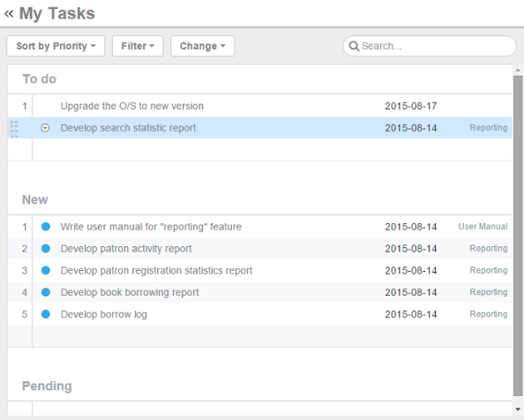The height and width of the screenshot is (420, 524).
Task: Collapse the My Tasks panel with the double-chevron icon
Action: [9, 14]
